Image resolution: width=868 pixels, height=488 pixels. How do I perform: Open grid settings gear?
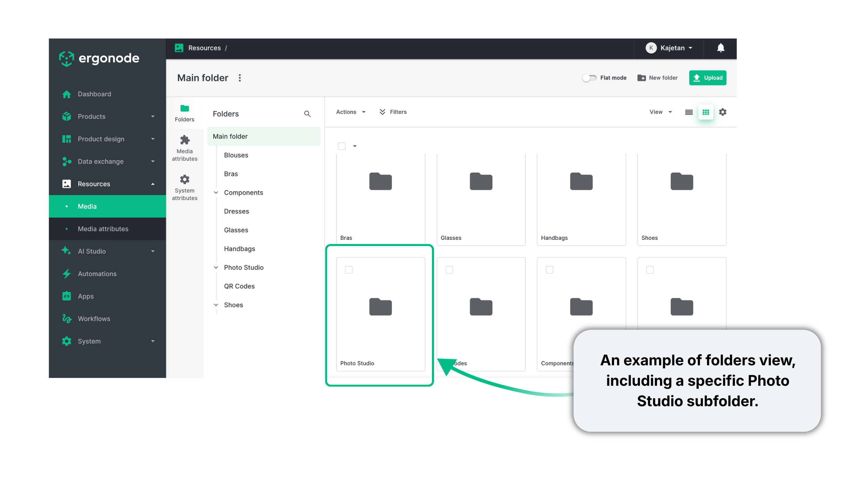coord(723,112)
